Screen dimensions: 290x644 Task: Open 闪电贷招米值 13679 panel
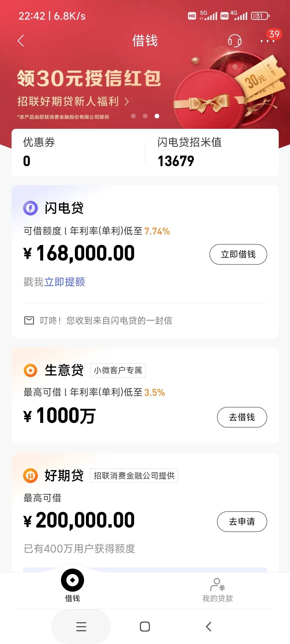click(x=212, y=152)
